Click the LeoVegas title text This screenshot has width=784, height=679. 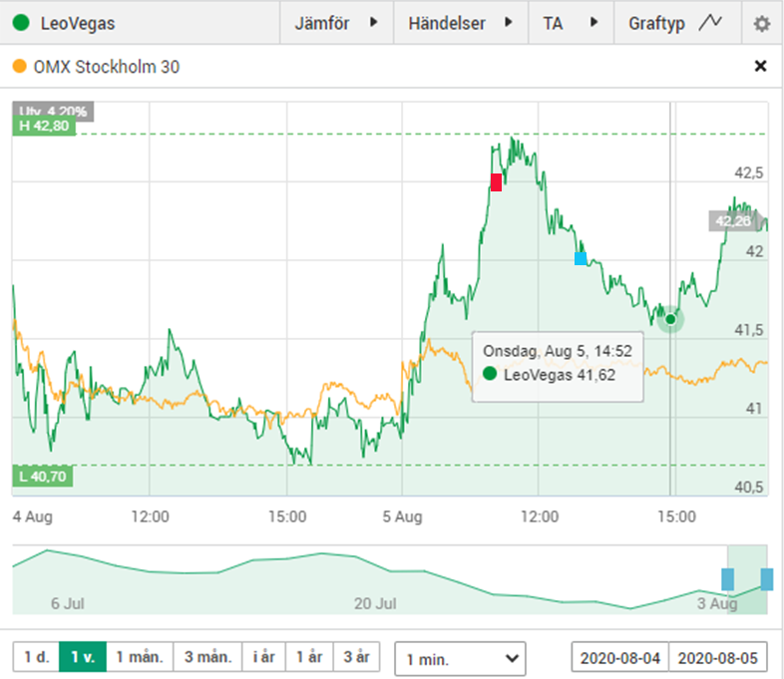[x=78, y=23]
